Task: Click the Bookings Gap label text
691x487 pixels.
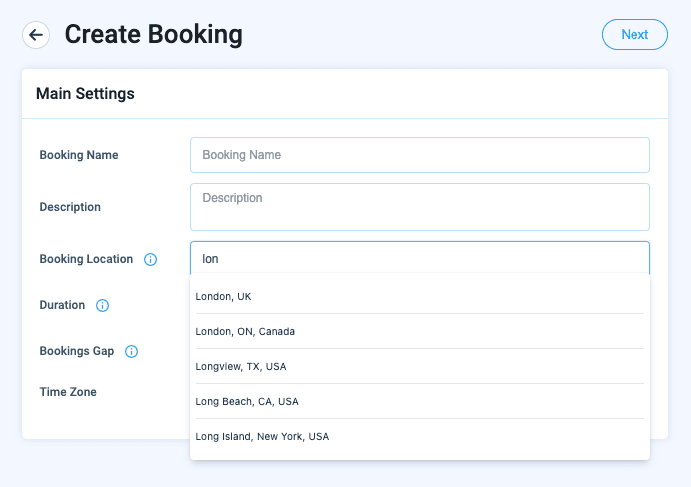Action: click(77, 351)
